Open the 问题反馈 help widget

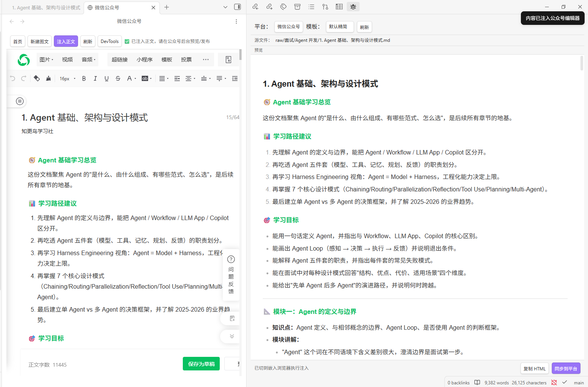coord(231,275)
